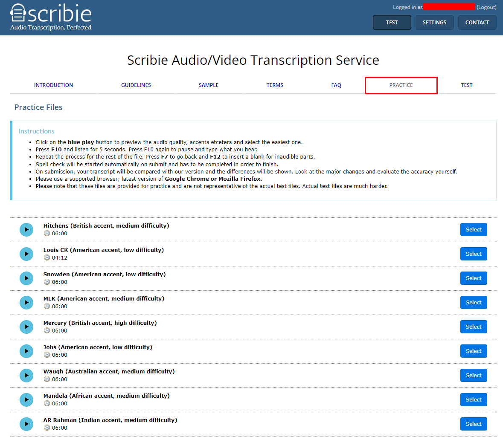Open the Contact header button
This screenshot has width=503, height=448.
click(x=477, y=23)
